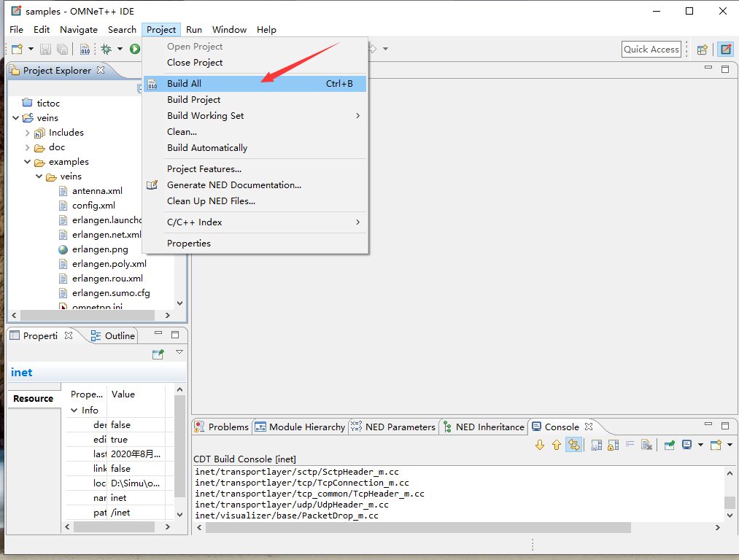
Task: Click the Save toolbar icon
Action: click(45, 49)
